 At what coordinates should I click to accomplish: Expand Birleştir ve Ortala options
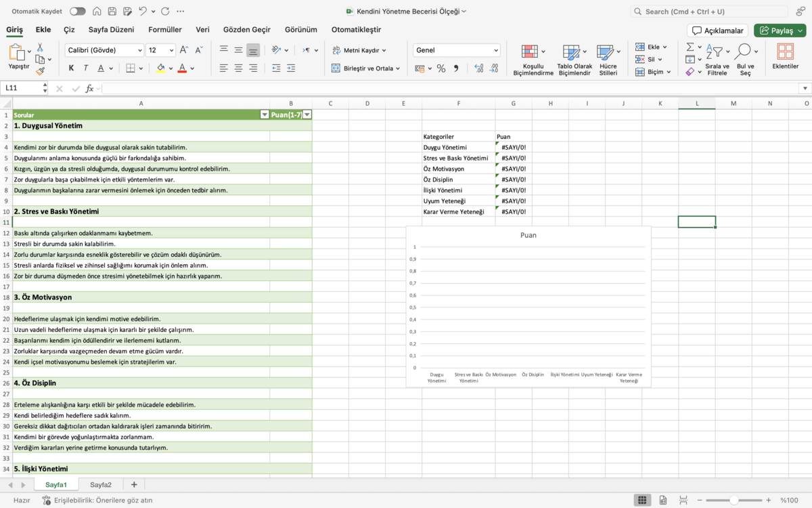click(x=398, y=68)
